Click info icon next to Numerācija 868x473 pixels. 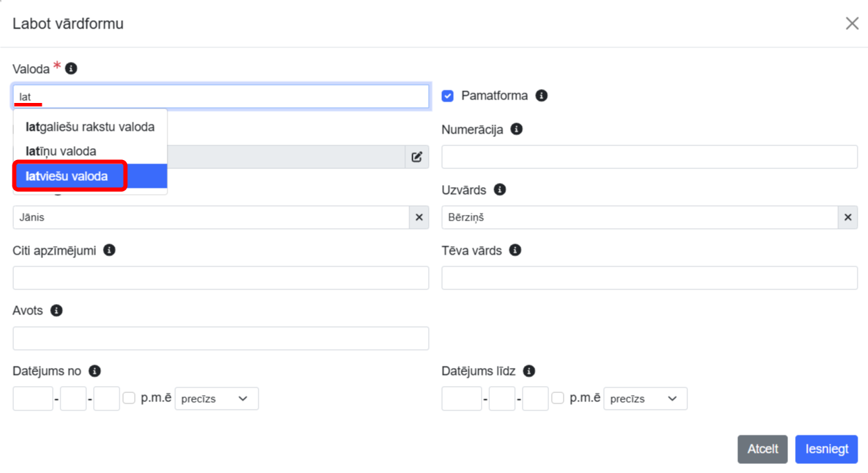click(516, 129)
